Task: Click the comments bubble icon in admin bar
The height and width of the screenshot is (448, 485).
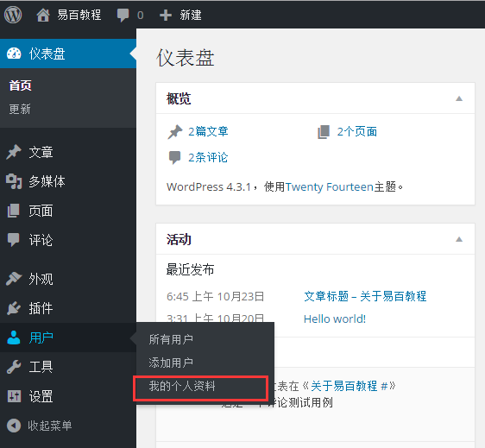Action: point(123,16)
